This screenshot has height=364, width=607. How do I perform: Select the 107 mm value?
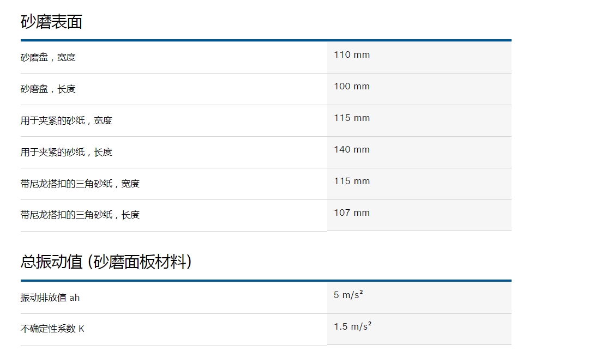point(352,213)
